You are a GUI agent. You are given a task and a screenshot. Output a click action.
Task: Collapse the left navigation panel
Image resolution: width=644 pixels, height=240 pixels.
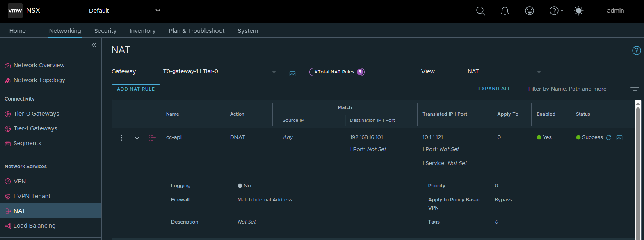point(94,45)
